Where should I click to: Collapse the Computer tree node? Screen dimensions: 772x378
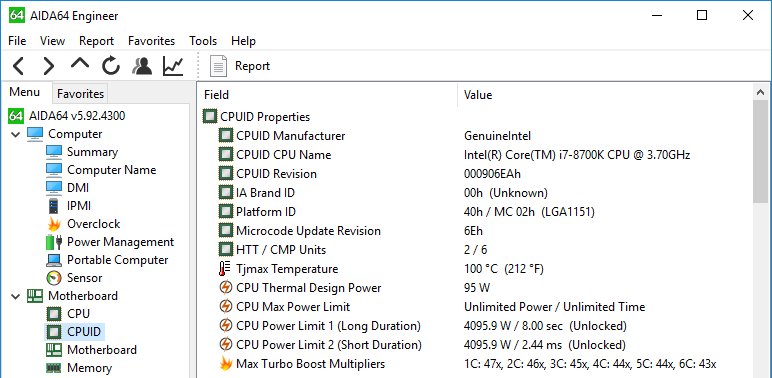(x=16, y=134)
